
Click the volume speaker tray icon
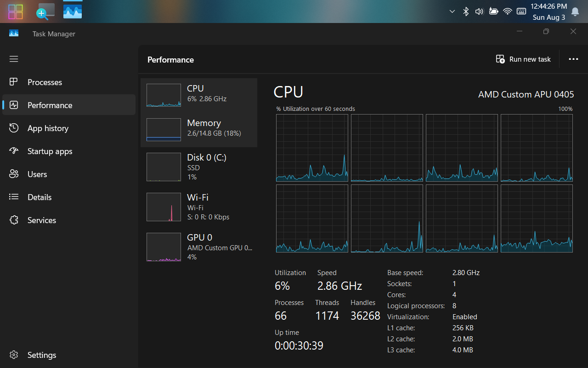[x=479, y=11]
